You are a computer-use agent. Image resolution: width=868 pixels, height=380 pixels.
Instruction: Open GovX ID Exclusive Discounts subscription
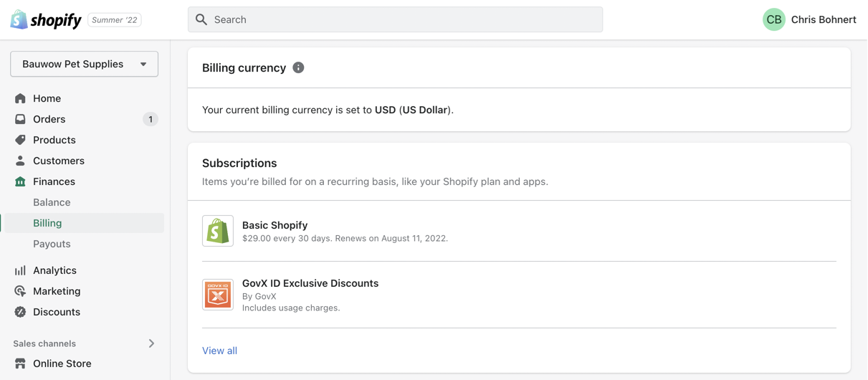(310, 283)
